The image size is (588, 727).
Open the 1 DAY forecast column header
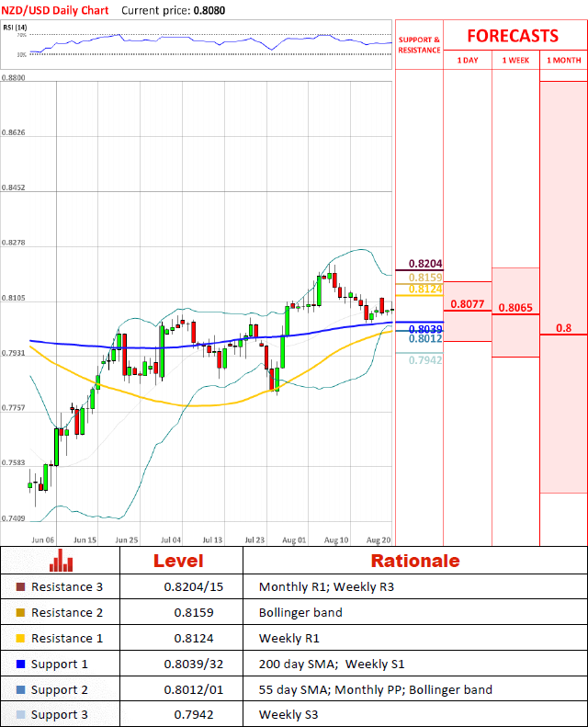click(467, 61)
